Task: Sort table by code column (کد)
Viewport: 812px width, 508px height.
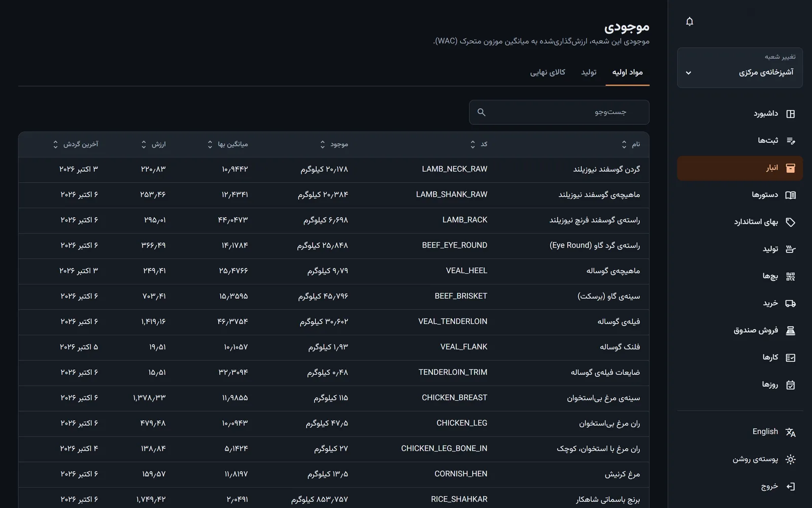Action: click(x=479, y=144)
